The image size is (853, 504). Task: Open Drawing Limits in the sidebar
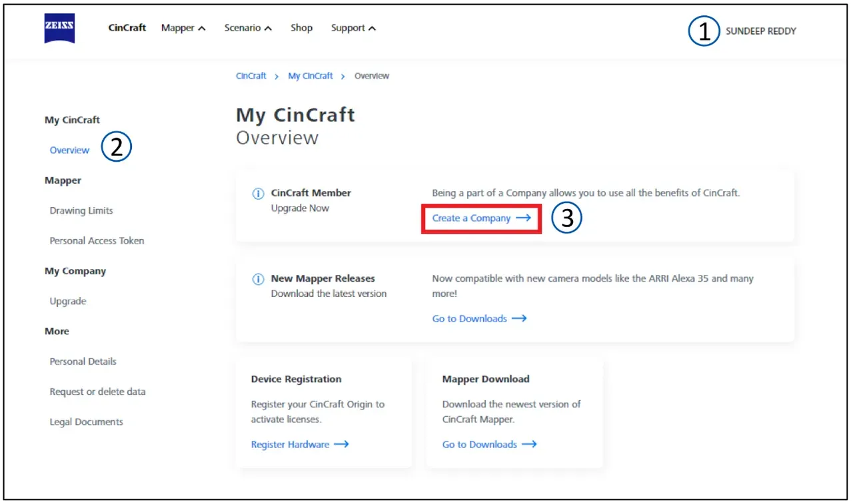click(81, 211)
